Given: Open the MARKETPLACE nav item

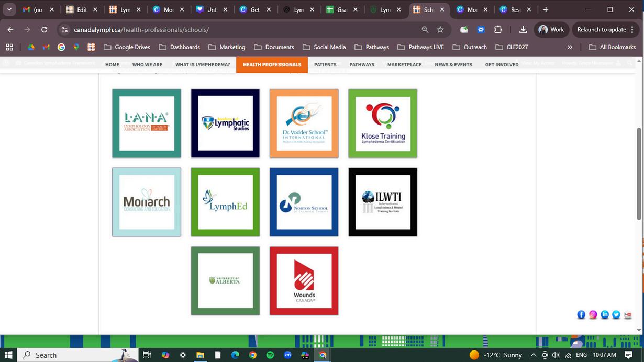Looking at the screenshot, I should tap(404, 65).
